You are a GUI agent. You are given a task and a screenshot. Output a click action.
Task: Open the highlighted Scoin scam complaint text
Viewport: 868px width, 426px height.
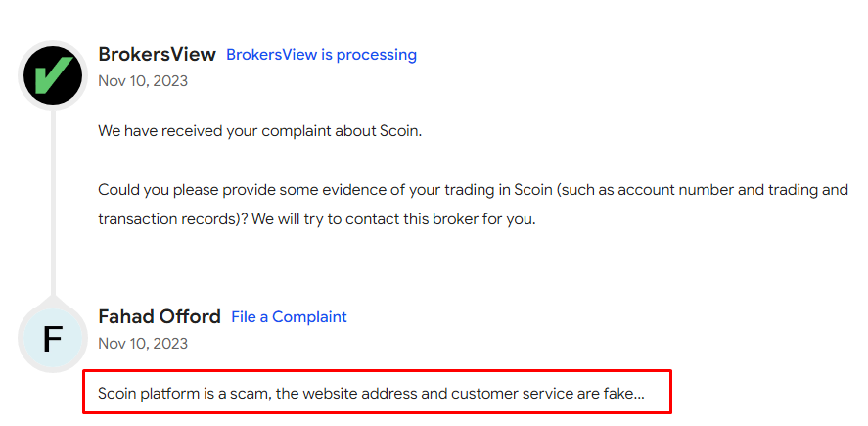371,394
